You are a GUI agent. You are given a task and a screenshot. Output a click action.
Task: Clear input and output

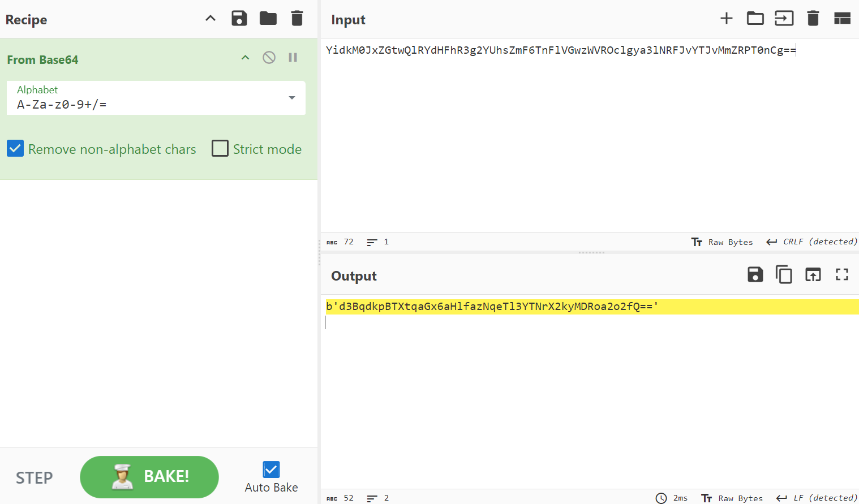point(813,19)
